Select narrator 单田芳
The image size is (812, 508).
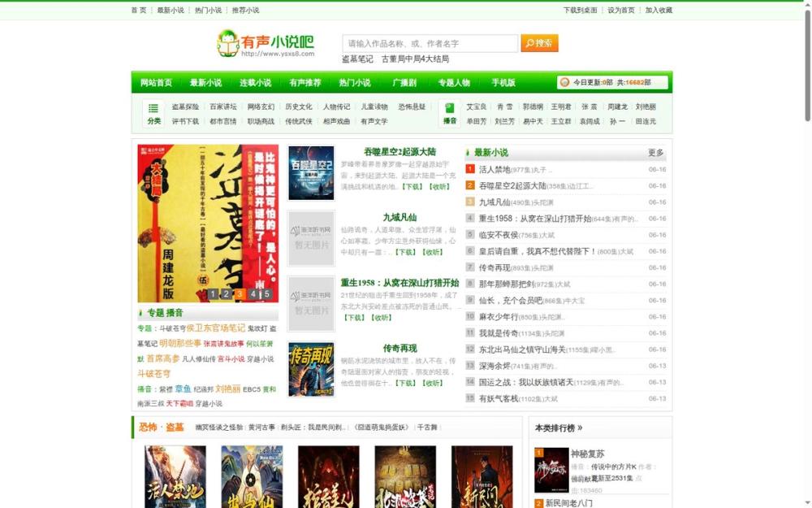(477, 121)
